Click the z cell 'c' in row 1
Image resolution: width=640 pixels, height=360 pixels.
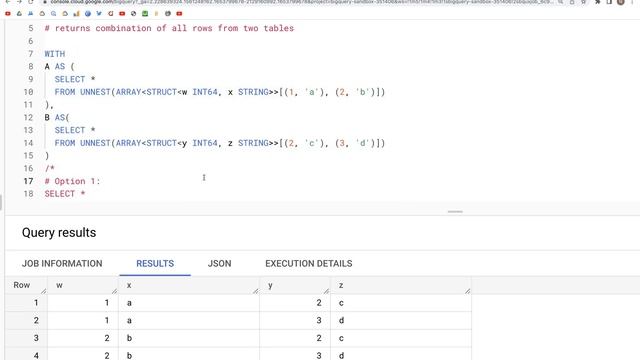click(x=341, y=303)
